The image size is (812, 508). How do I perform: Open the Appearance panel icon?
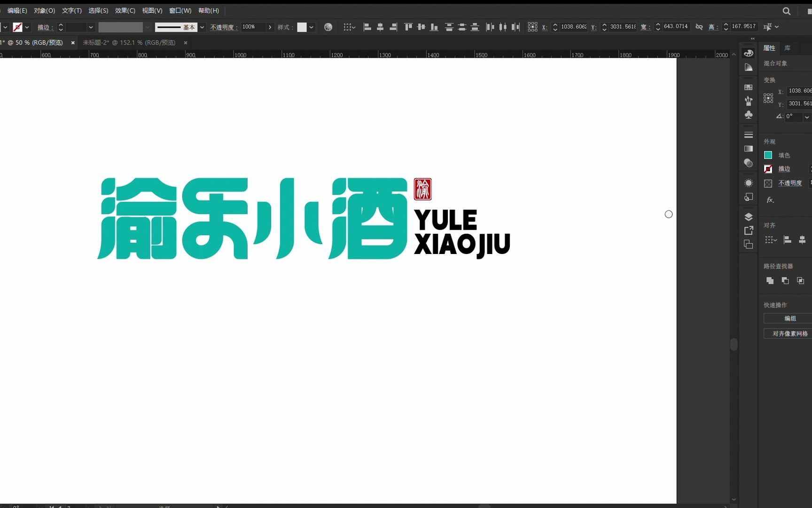click(749, 183)
